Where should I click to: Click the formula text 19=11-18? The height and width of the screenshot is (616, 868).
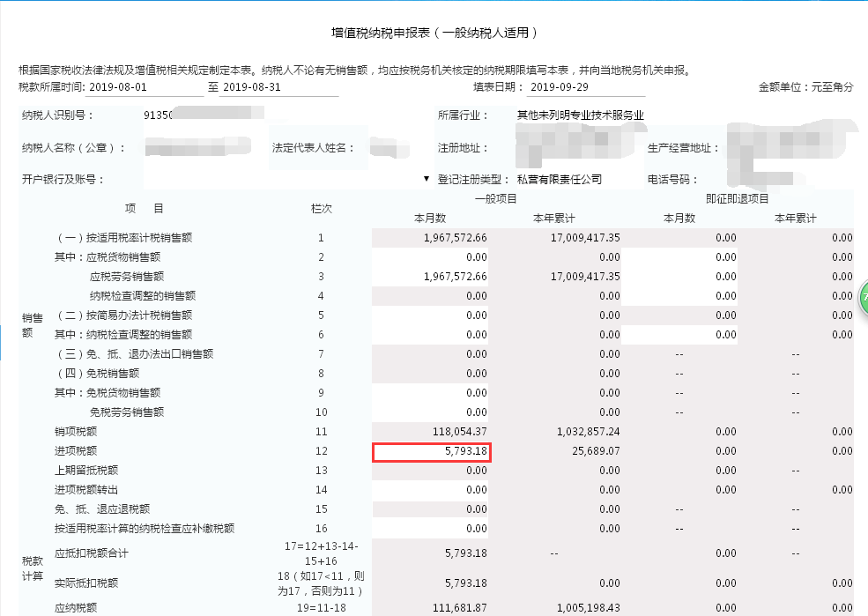pyautogui.click(x=321, y=607)
